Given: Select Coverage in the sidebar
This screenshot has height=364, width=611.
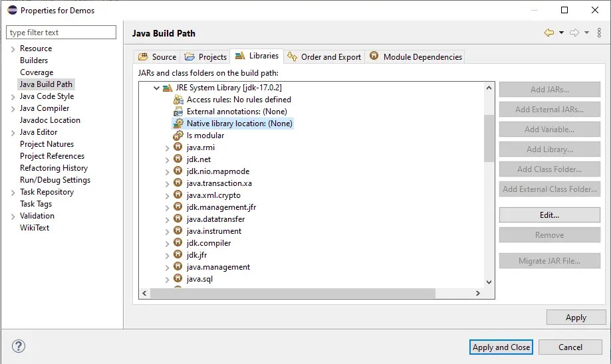Looking at the screenshot, I should pos(37,72).
